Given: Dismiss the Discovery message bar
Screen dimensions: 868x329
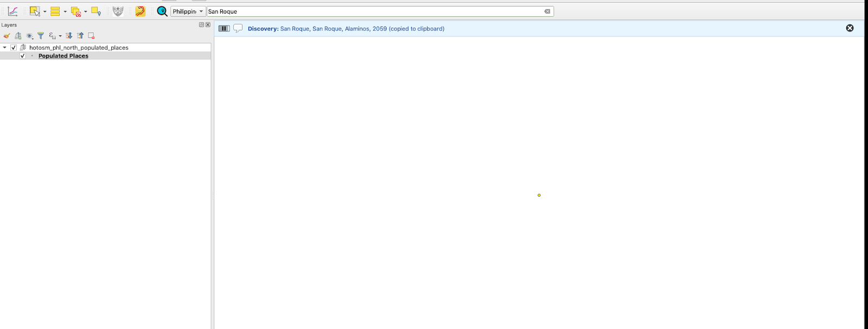Looking at the screenshot, I should coord(850,28).
